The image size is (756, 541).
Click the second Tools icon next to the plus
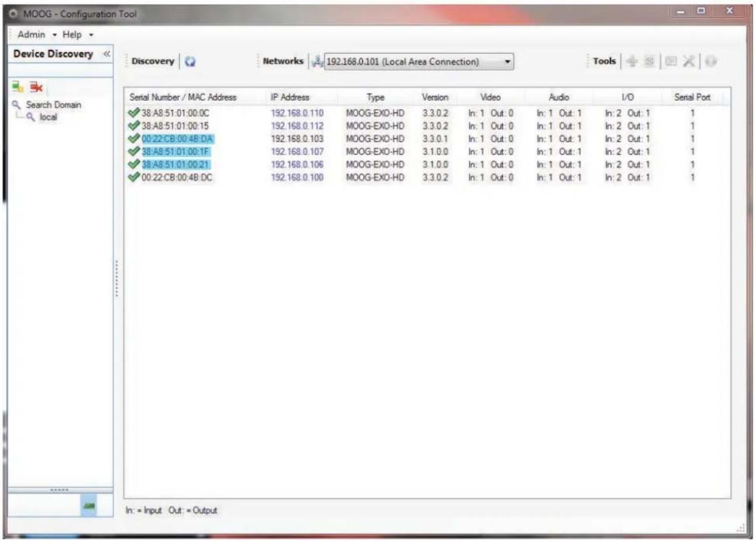point(648,61)
